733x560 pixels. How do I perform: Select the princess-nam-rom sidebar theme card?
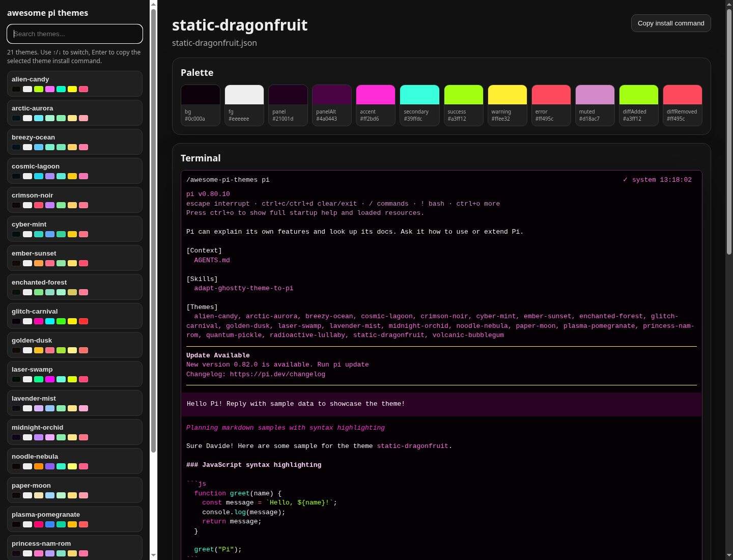tap(75, 548)
